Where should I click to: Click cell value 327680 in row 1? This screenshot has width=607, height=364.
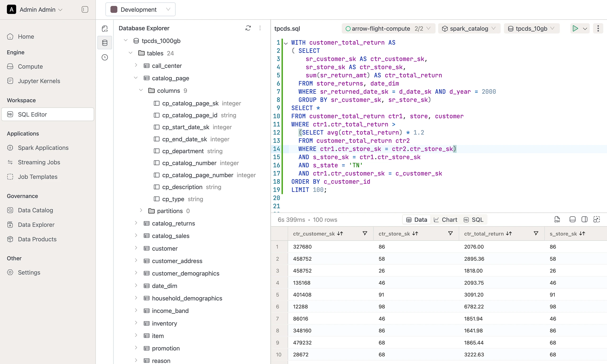click(x=302, y=246)
